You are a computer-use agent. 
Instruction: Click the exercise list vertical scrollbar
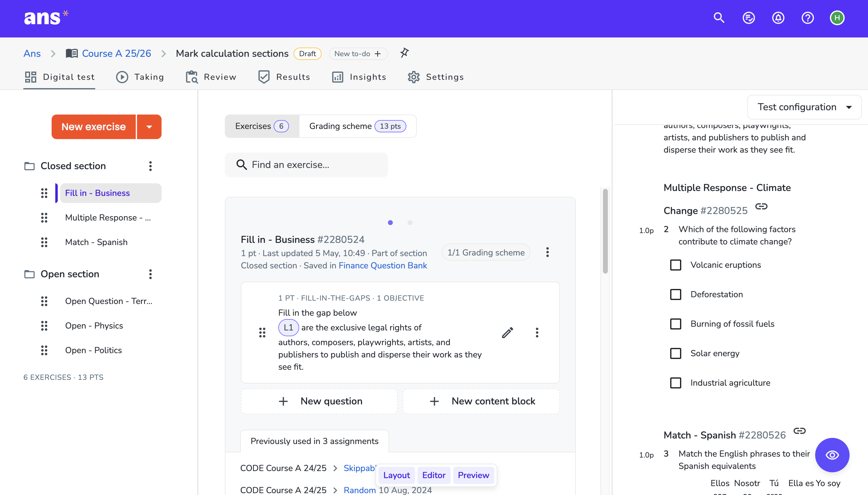(605, 231)
